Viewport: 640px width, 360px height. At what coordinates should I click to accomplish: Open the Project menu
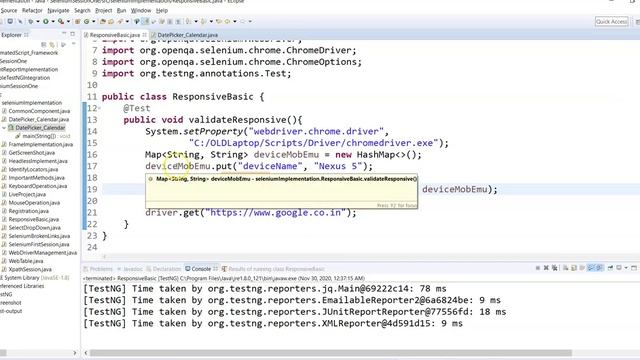tap(104, 10)
